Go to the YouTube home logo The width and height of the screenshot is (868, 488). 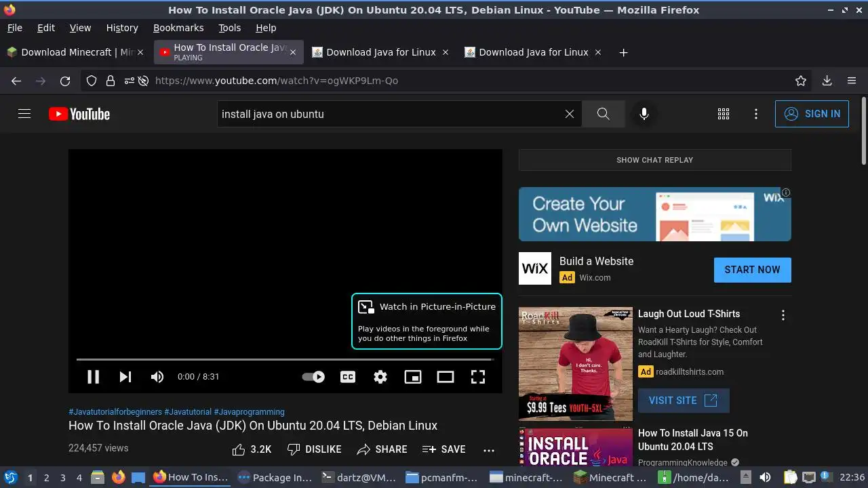tap(79, 114)
